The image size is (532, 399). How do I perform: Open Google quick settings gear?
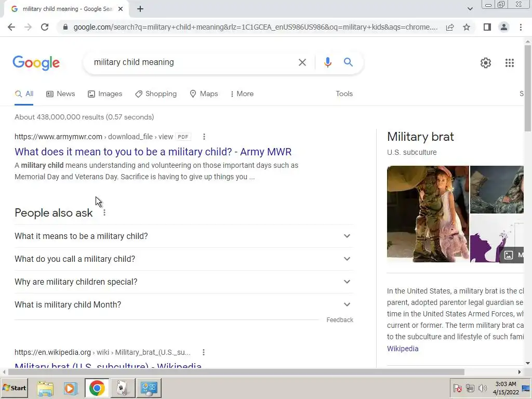point(486,63)
